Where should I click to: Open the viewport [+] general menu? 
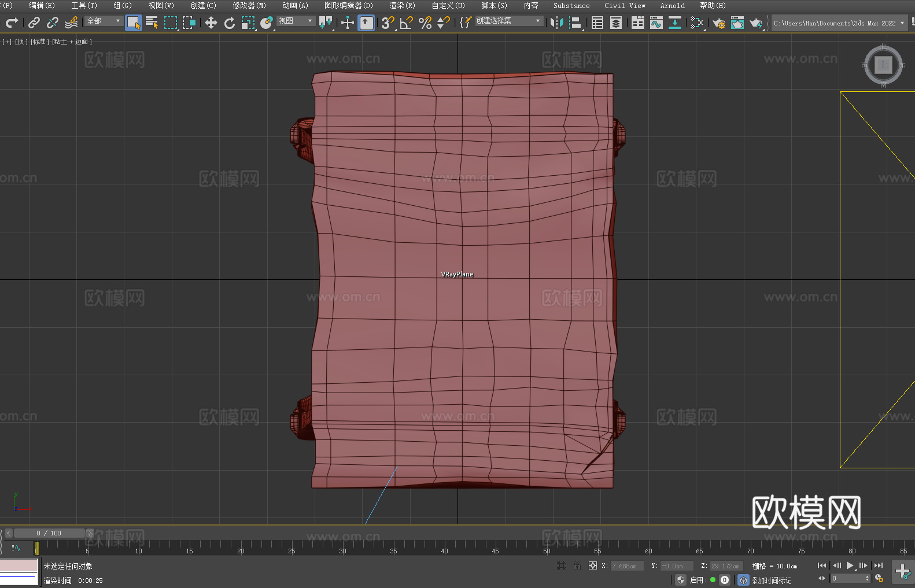7,42
